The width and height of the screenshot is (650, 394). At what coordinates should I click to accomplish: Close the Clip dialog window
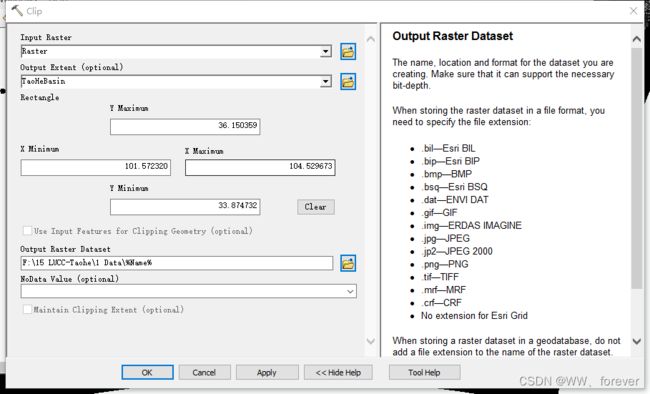[633, 11]
